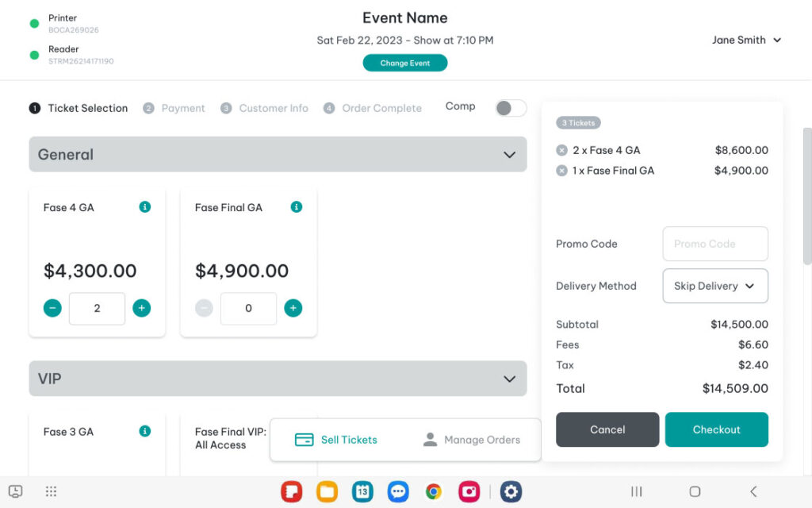Image resolution: width=812 pixels, height=508 pixels.
Task: Open the Jane Smith user menu
Action: (746, 40)
